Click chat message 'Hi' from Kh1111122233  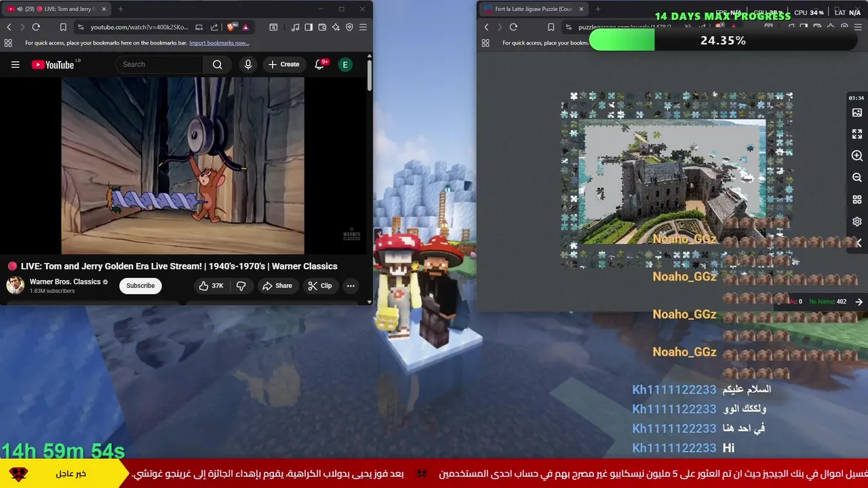point(728,448)
